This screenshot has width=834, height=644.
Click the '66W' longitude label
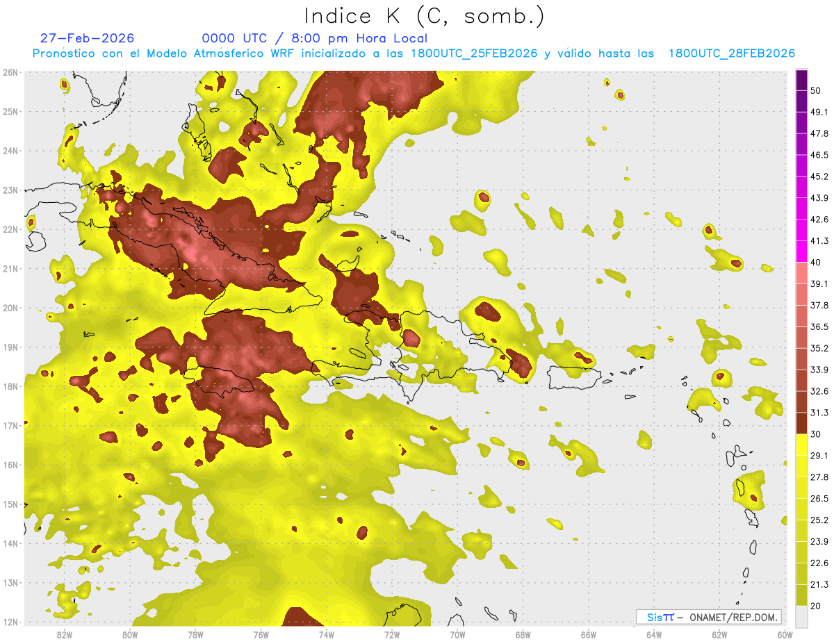[589, 634]
